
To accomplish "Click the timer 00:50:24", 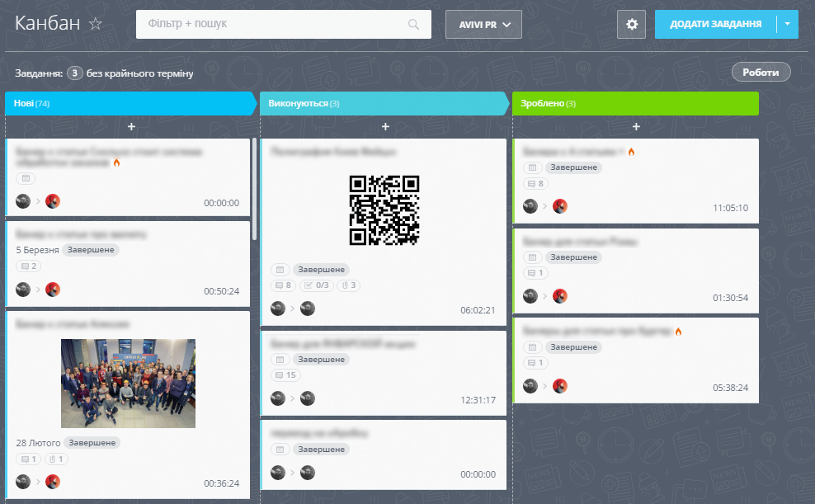I will click(221, 291).
